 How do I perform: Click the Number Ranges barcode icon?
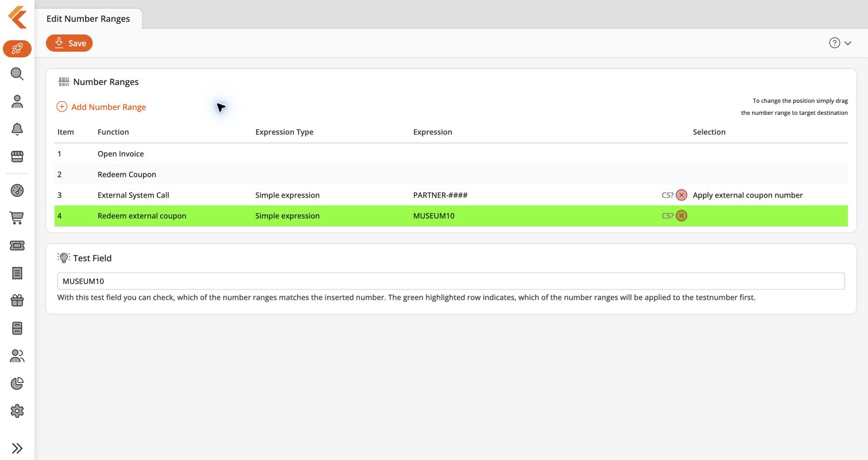pos(64,82)
